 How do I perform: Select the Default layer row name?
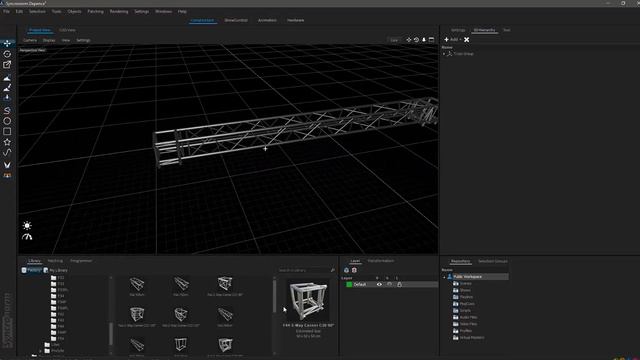click(360, 284)
